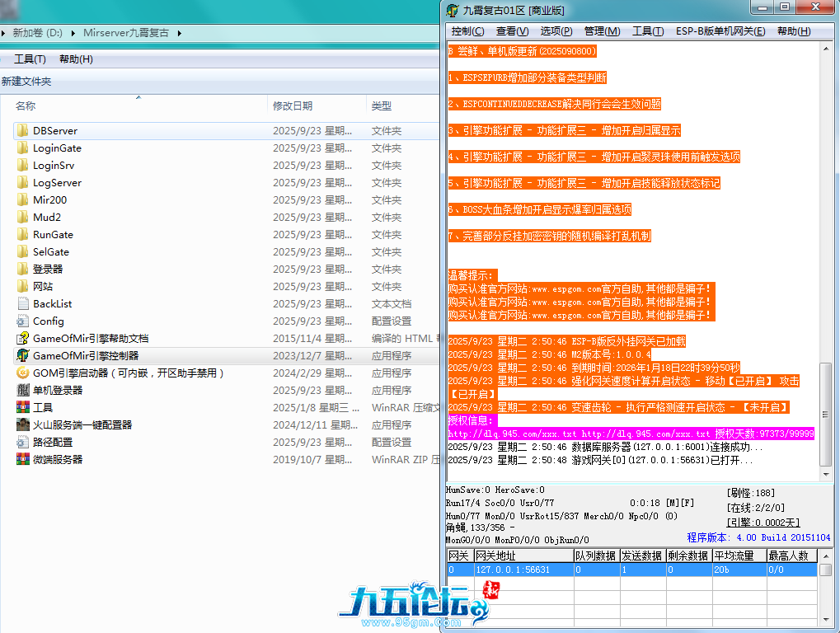Screen dimensions: 840x633
Task: Sort files by 修改日期 column
Action: pyautogui.click(x=293, y=106)
